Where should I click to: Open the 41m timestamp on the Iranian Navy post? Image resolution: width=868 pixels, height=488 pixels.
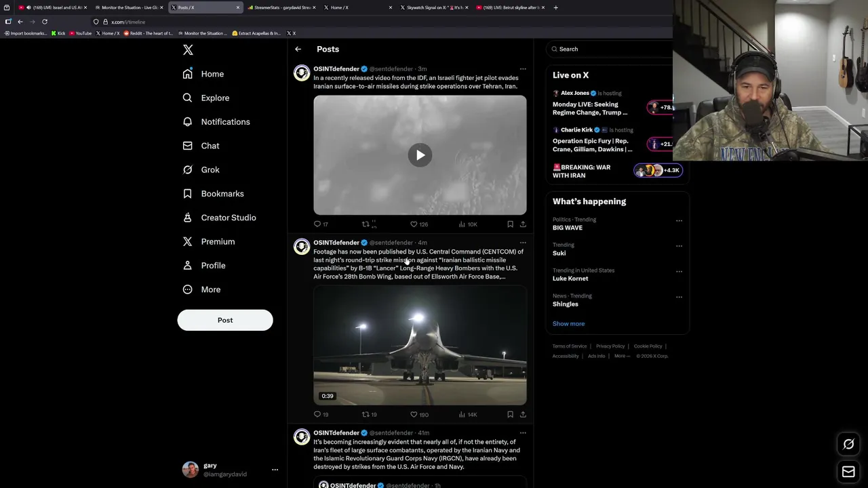[423, 433]
